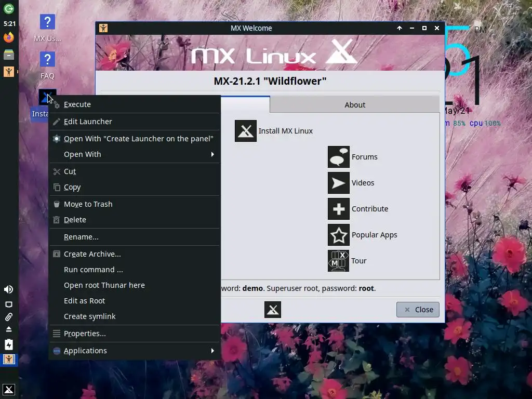Switch to the About tab
The height and width of the screenshot is (399, 532).
tap(355, 105)
